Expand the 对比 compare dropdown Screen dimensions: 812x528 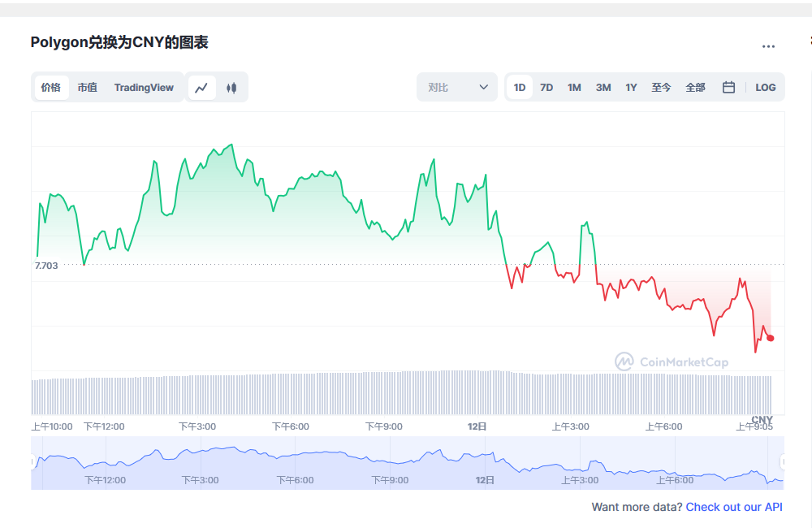(x=456, y=87)
